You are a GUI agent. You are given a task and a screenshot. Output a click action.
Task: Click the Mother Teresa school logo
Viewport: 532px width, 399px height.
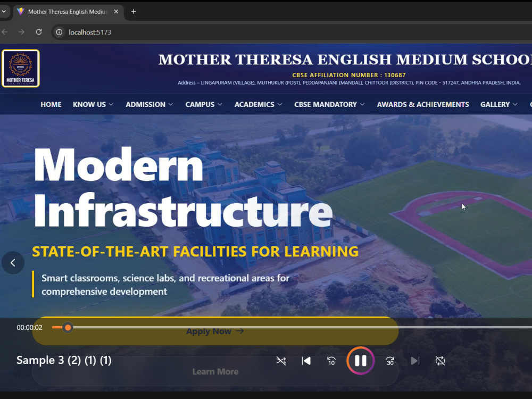click(x=21, y=68)
